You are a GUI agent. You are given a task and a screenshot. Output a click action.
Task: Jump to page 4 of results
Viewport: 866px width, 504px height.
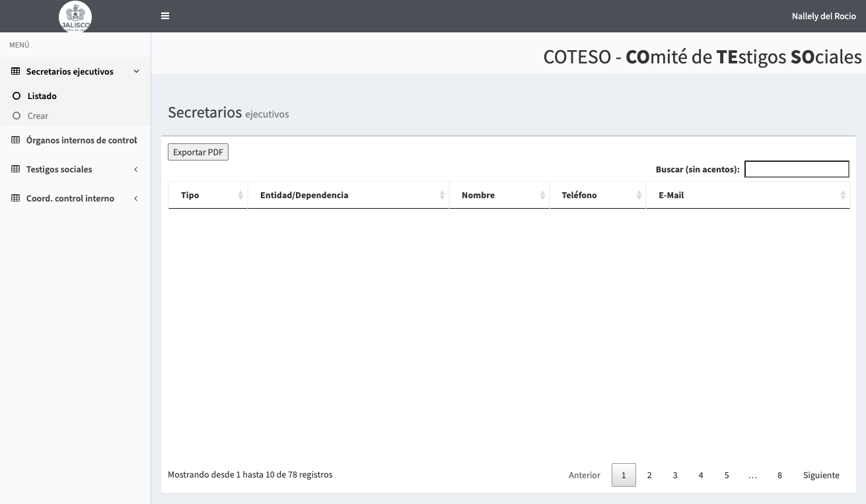[701, 475]
